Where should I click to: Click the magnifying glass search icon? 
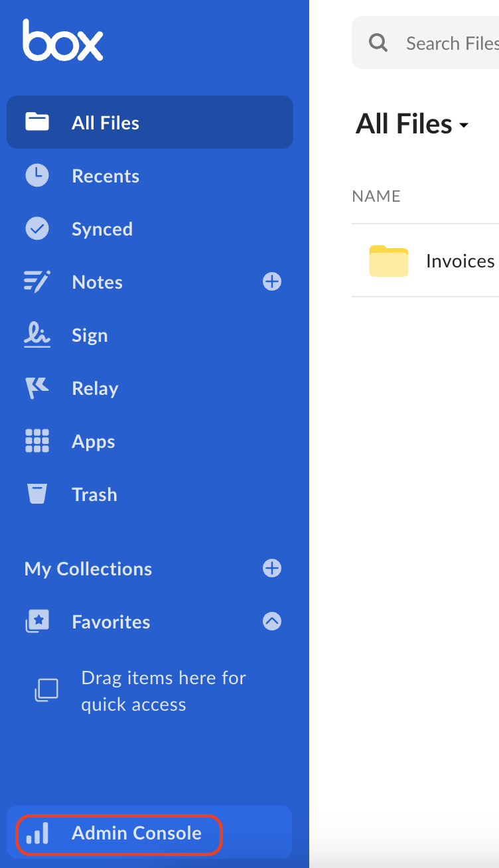[378, 43]
